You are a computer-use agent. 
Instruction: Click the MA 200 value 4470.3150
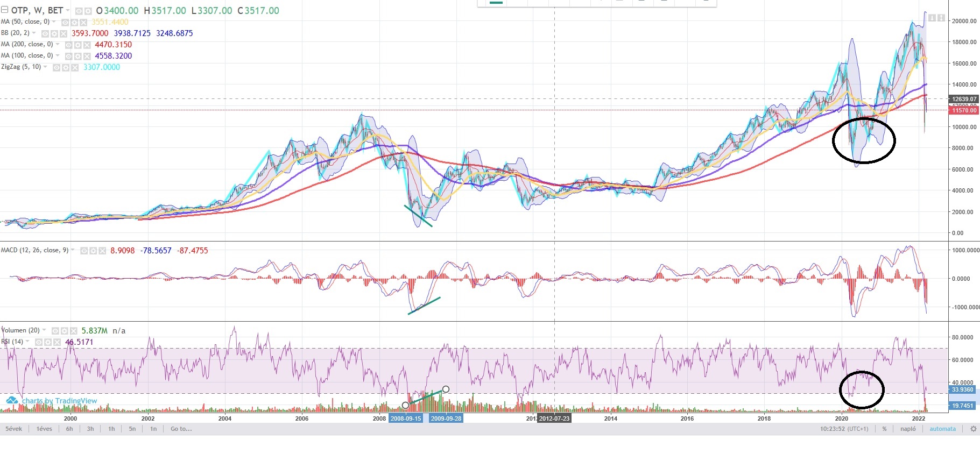pos(113,45)
